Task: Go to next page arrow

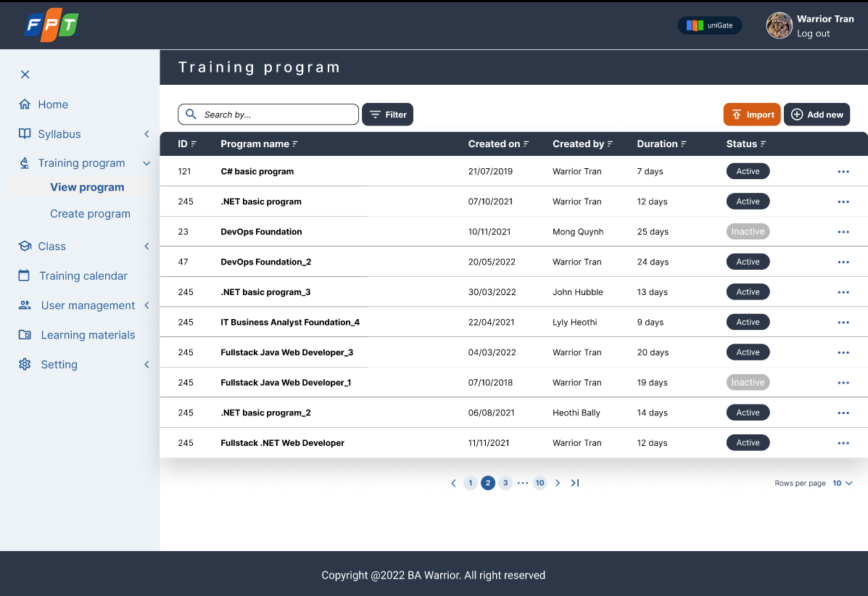Action: (x=558, y=483)
